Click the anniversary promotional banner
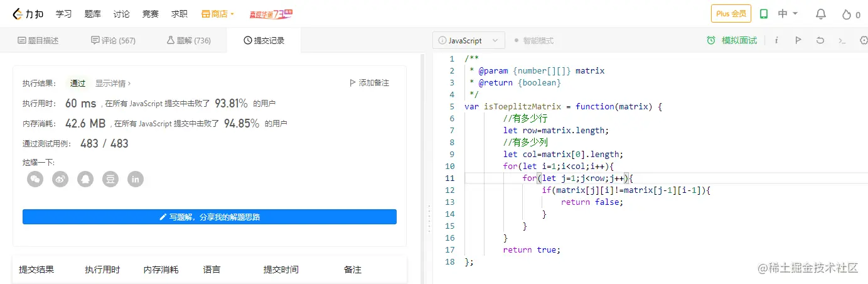 [271, 14]
